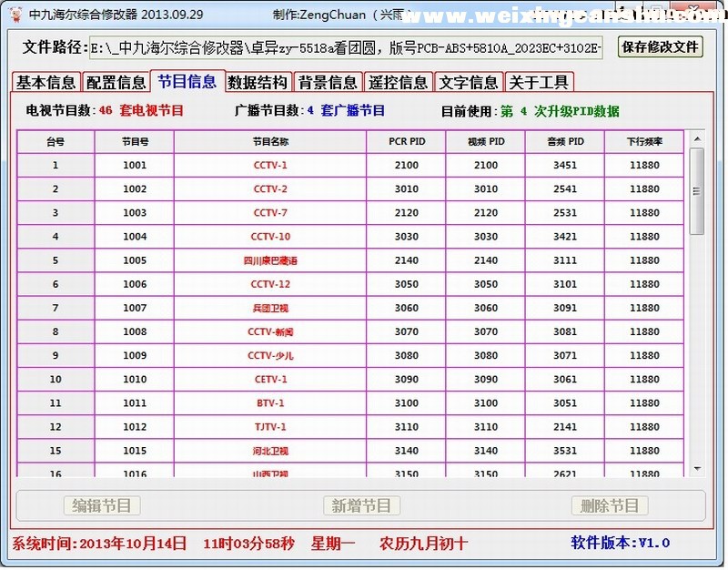Switch to the 遥控信息 tab
This screenshot has width=728, height=570.
click(x=399, y=83)
